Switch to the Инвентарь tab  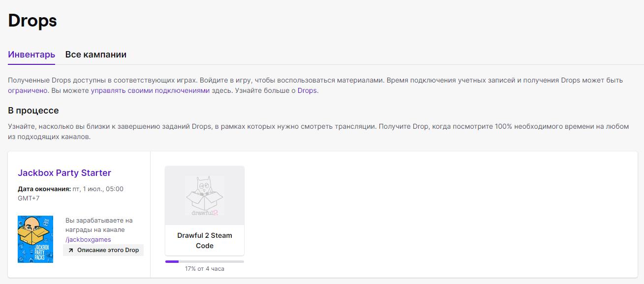[x=31, y=55]
